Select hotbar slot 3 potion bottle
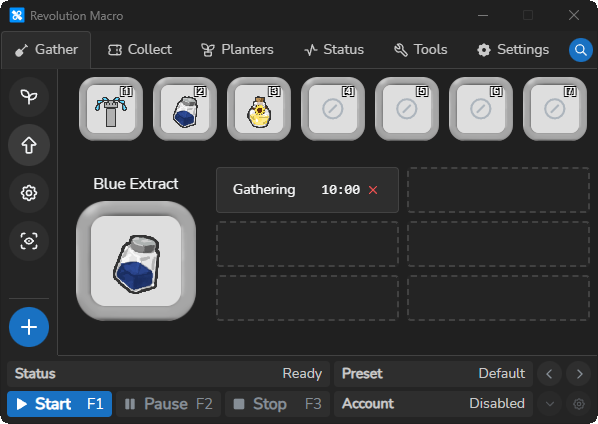The image size is (598, 424). [x=259, y=109]
